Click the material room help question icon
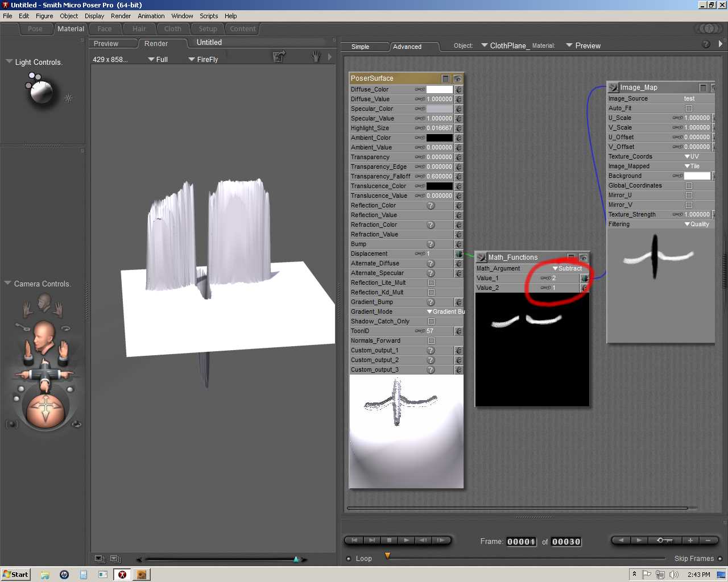The height and width of the screenshot is (582, 728). tap(706, 44)
